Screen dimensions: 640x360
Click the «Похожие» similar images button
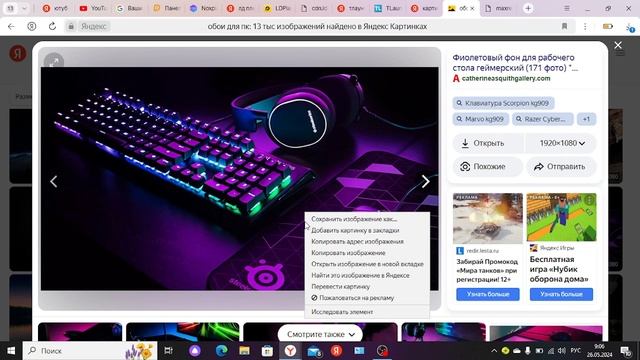(x=488, y=167)
